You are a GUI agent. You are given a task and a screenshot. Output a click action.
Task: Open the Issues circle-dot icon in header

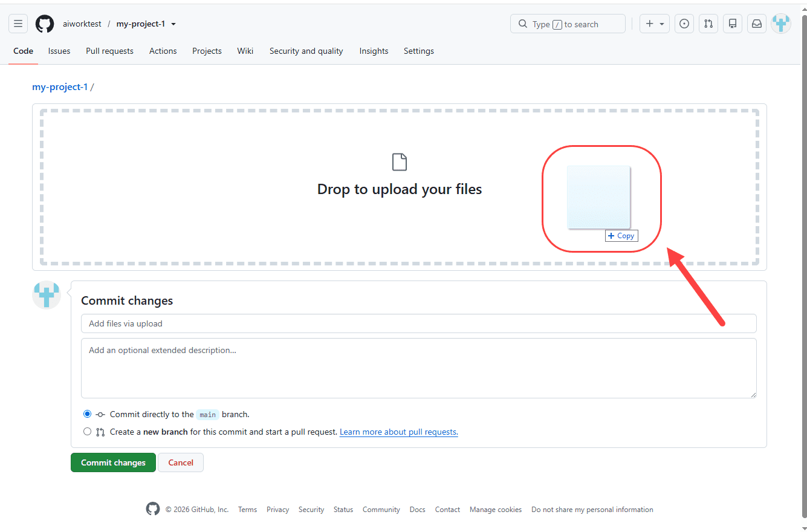click(x=684, y=24)
